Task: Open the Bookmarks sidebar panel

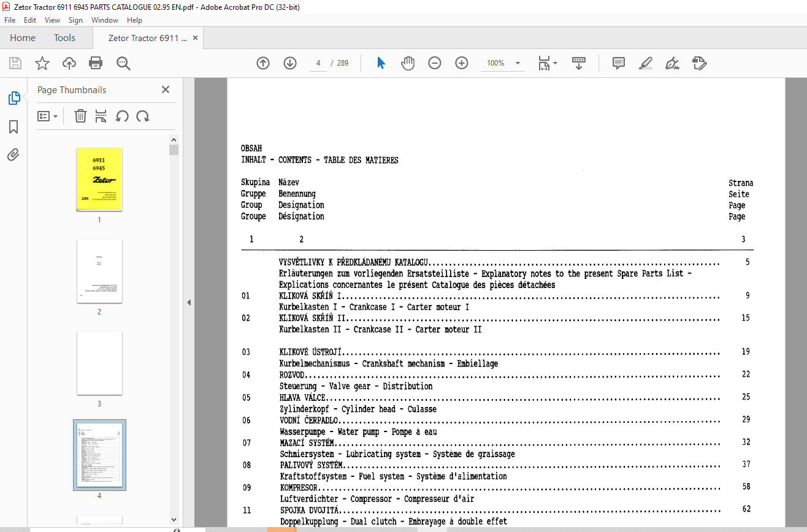Action: pos(13,127)
